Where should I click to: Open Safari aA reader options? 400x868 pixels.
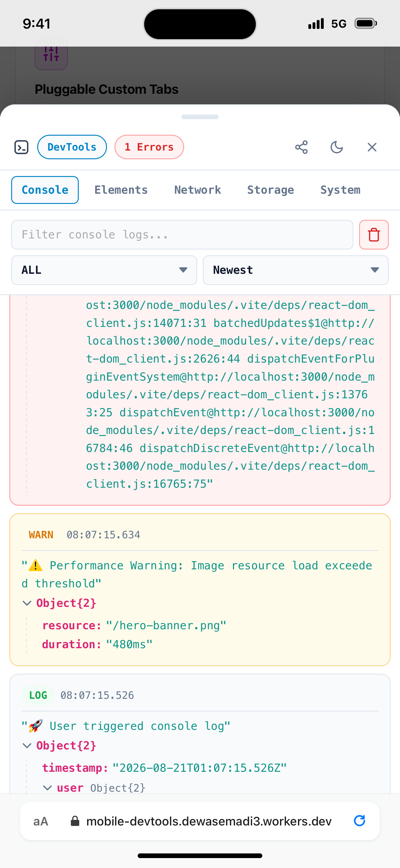tap(41, 821)
